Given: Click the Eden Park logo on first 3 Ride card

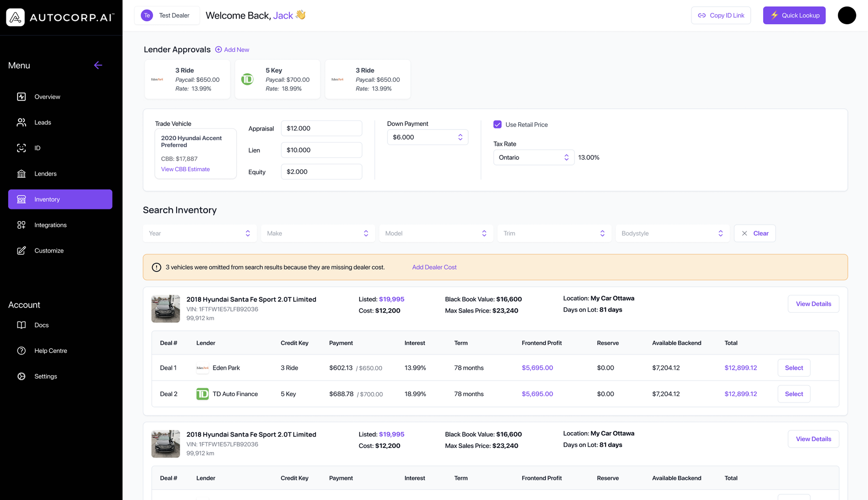Looking at the screenshot, I should pos(157,79).
